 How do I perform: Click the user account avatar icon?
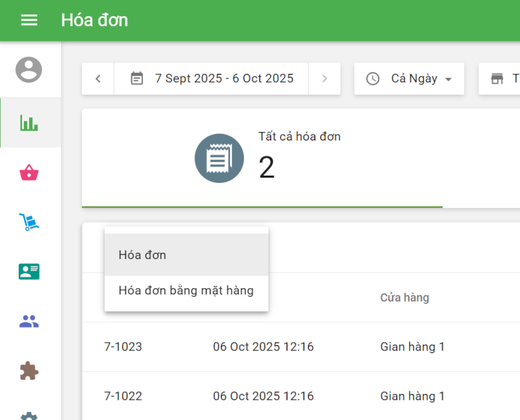point(29,70)
